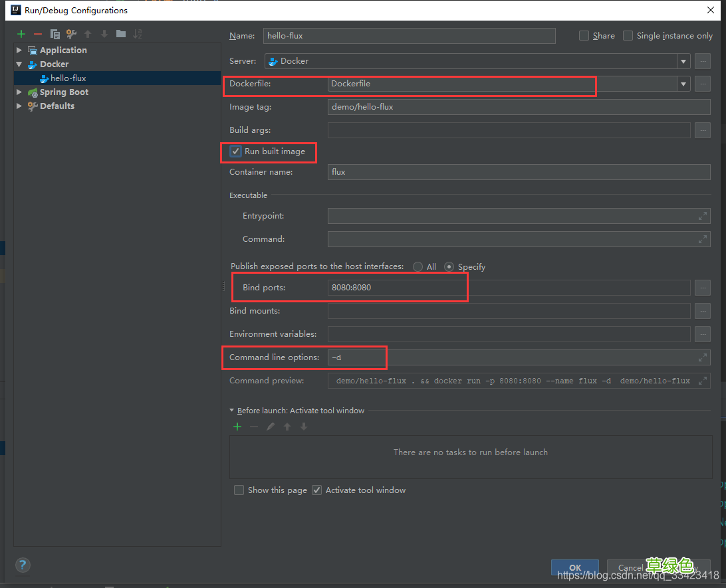The height and width of the screenshot is (588, 726).
Task: Add a before launch task
Action: pos(237,427)
